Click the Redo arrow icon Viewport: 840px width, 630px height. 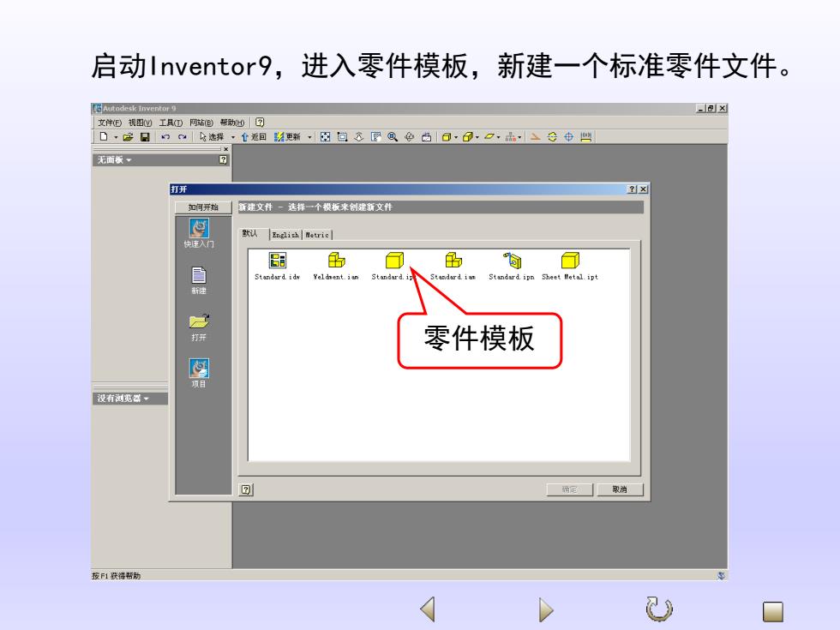click(x=182, y=137)
